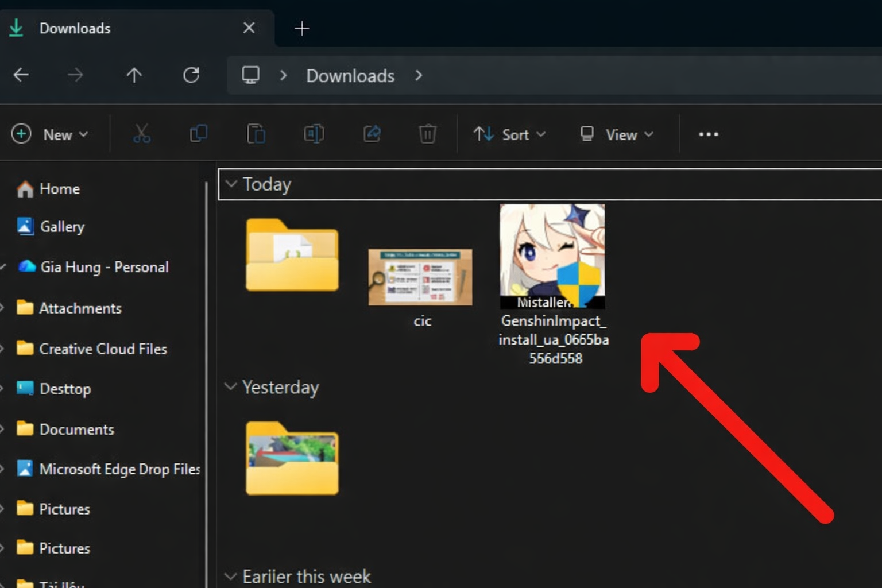Collapse the Yesterday group
882x588 pixels.
pyautogui.click(x=231, y=386)
